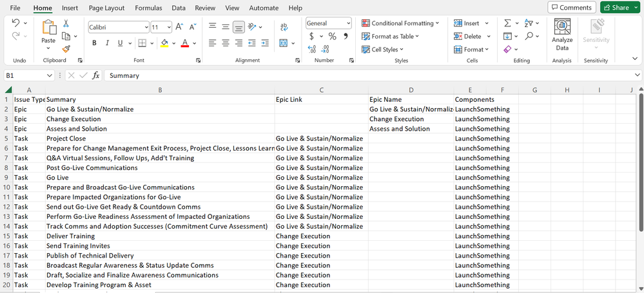Toggle Italic formatting
644x293 pixels.
point(107,43)
